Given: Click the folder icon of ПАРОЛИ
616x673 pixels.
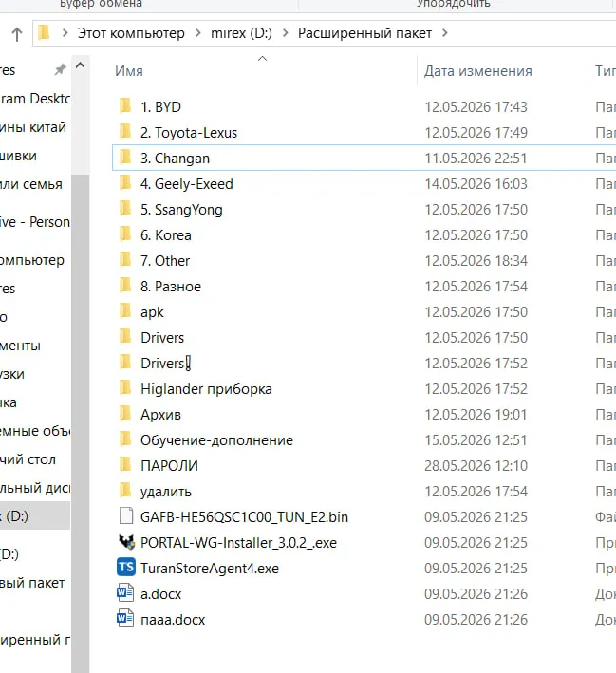Looking at the screenshot, I should point(125,465).
